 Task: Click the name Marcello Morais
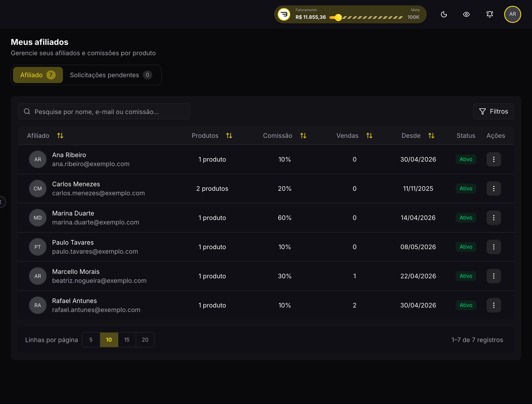(76, 272)
